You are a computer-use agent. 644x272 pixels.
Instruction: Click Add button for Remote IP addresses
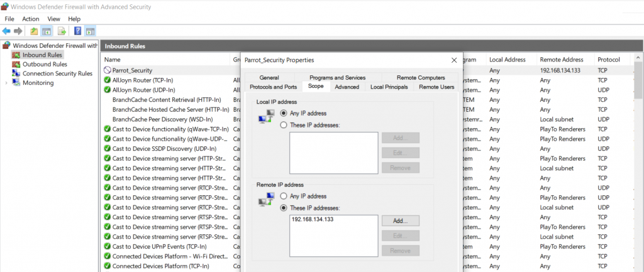coord(401,220)
